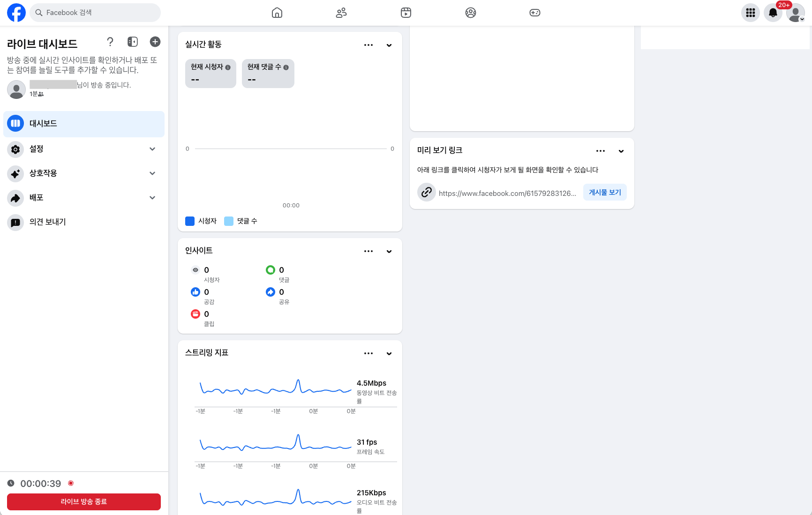Click the preview link chain icon
The height and width of the screenshot is (515, 812).
point(426,192)
